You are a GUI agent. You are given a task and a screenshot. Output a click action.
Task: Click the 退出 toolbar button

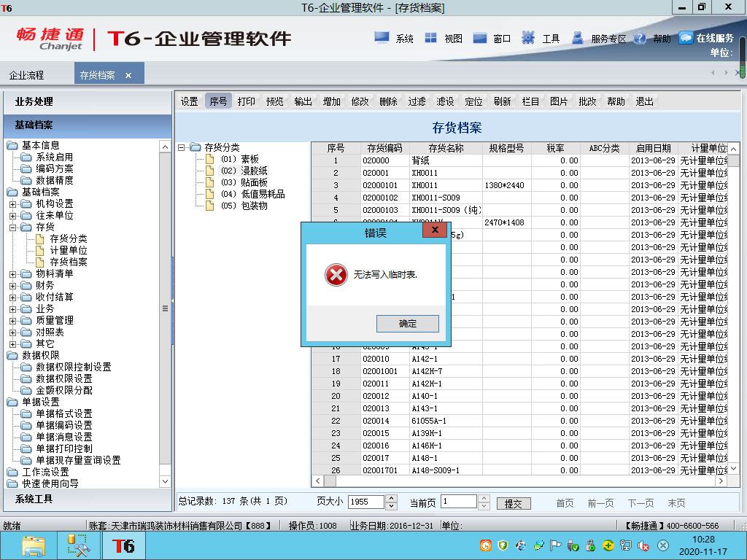(x=645, y=101)
